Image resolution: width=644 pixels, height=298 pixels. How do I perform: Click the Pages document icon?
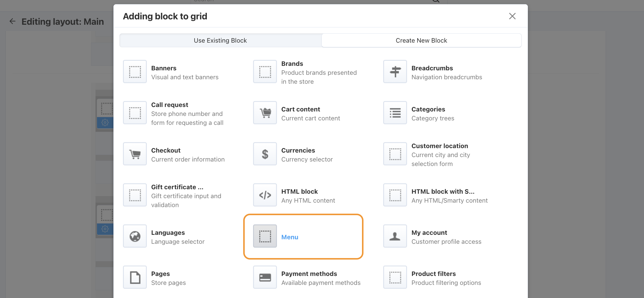tap(135, 277)
